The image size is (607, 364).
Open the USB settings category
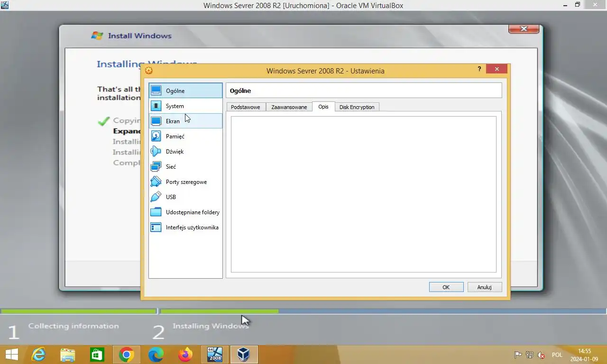click(185, 197)
